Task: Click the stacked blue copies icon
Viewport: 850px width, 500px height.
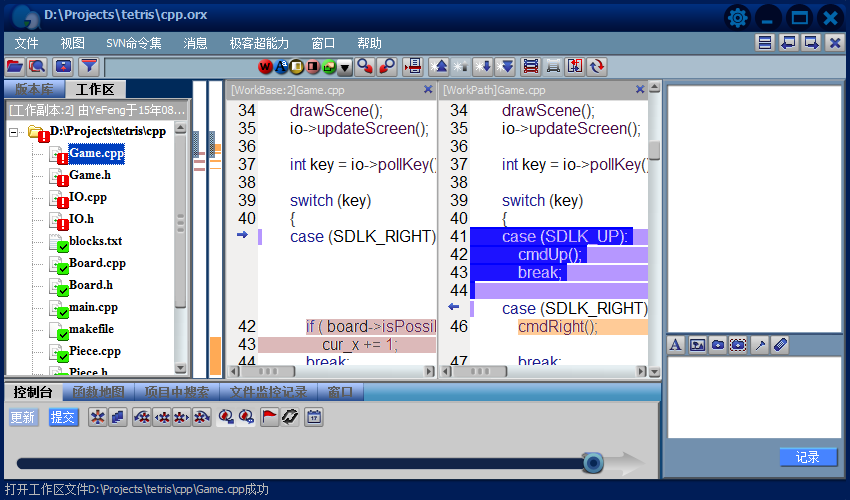Action: pyautogui.click(x=118, y=417)
